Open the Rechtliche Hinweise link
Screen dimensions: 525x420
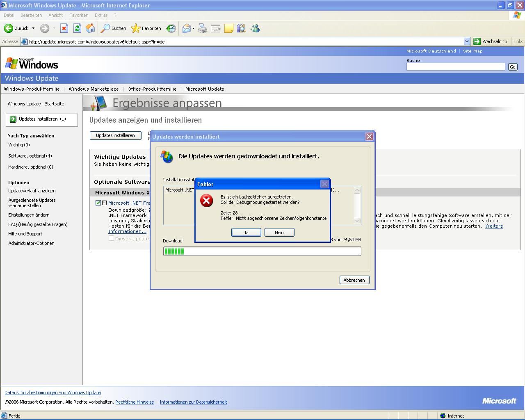tap(135, 402)
